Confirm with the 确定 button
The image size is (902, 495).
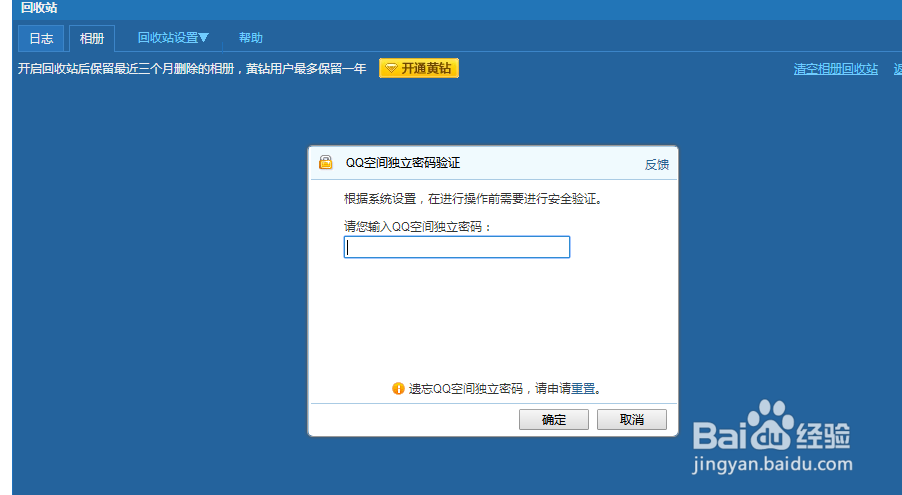[x=553, y=420]
